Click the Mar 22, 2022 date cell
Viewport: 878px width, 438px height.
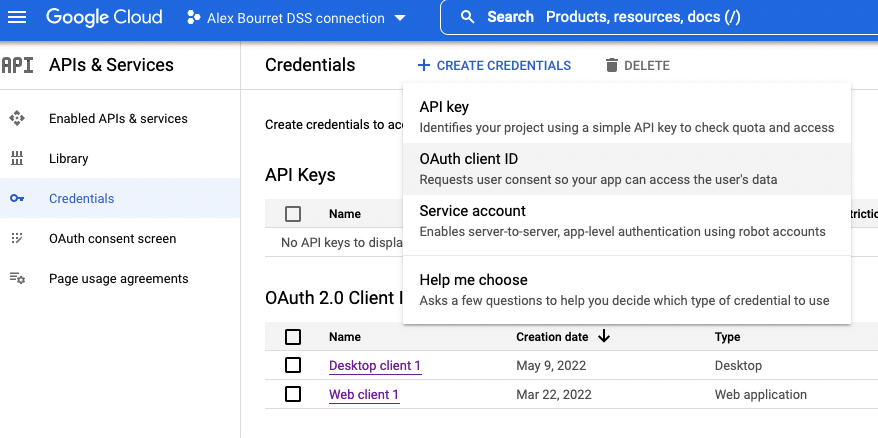tap(554, 394)
